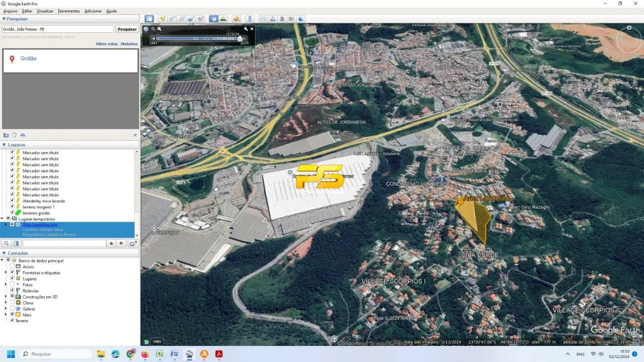The height and width of the screenshot is (362, 644).
Task: Enable the Avisos layer checkbox
Action: tap(12, 266)
